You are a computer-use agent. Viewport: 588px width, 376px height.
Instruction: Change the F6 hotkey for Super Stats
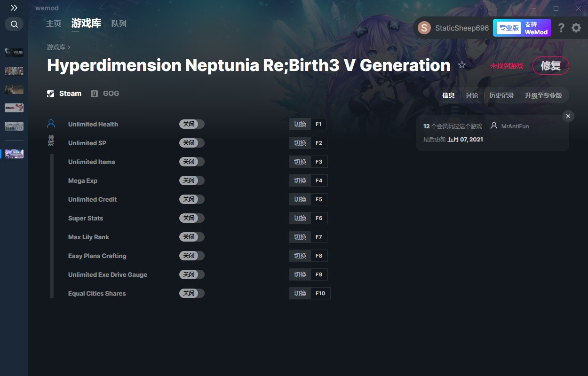(x=319, y=218)
